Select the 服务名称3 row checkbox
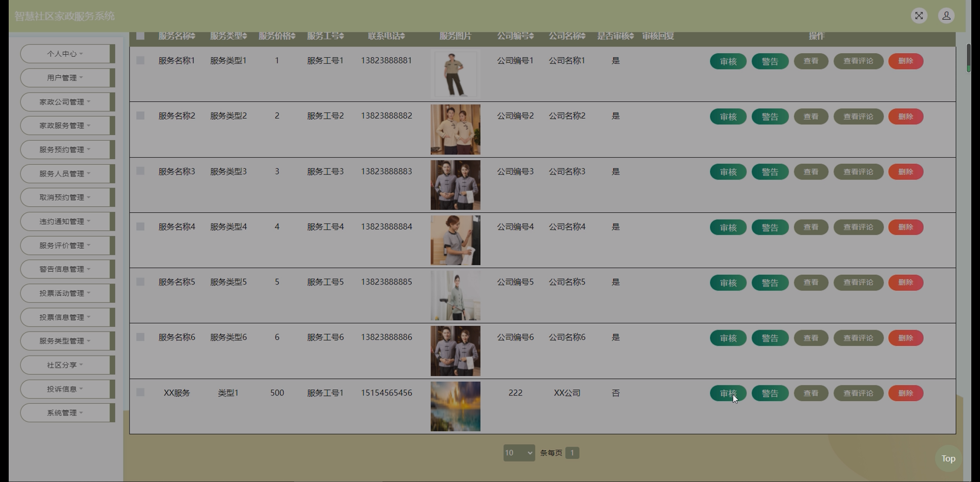980x482 pixels. (140, 171)
